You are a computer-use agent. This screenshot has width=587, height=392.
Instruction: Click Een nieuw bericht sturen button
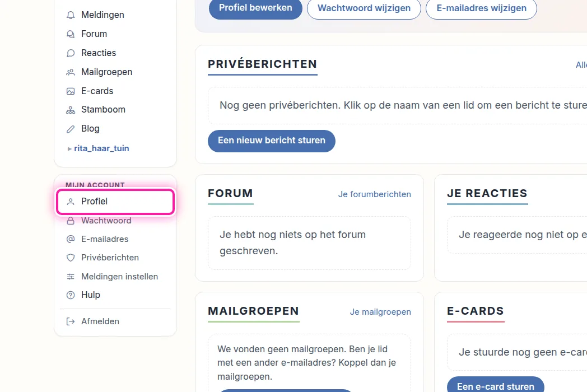[x=272, y=141]
